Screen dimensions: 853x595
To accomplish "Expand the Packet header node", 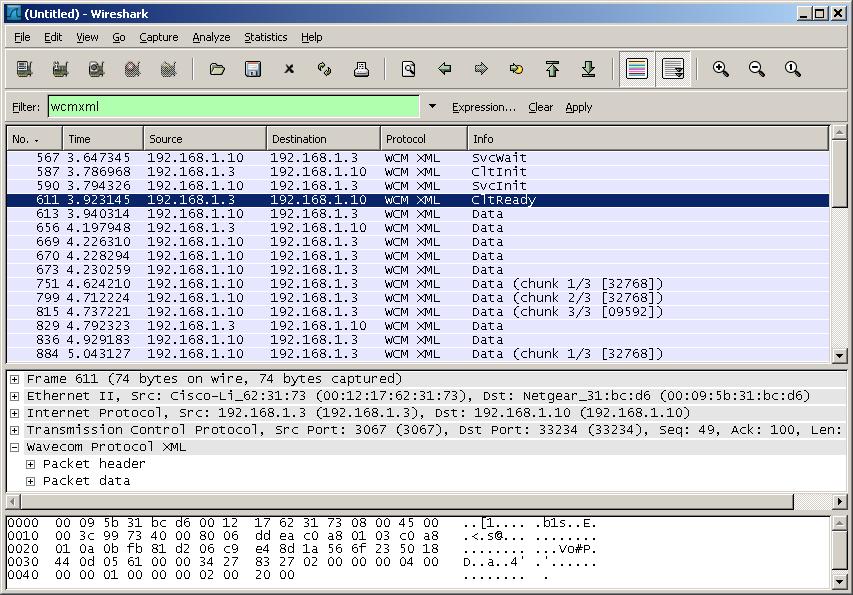I will [x=30, y=464].
